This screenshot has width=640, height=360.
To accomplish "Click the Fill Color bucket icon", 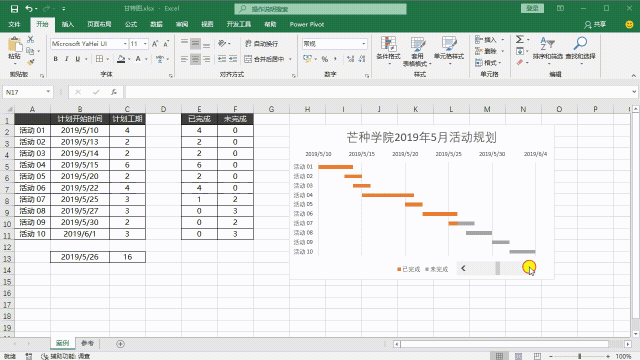I will [x=121, y=59].
